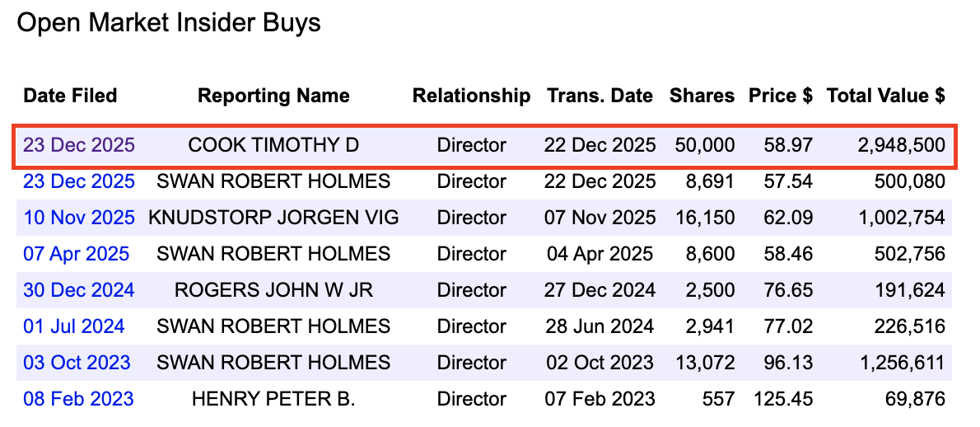The width and height of the screenshot is (980, 427).
Task: Open the 30 Dec 2024 filing link
Action: (79, 290)
